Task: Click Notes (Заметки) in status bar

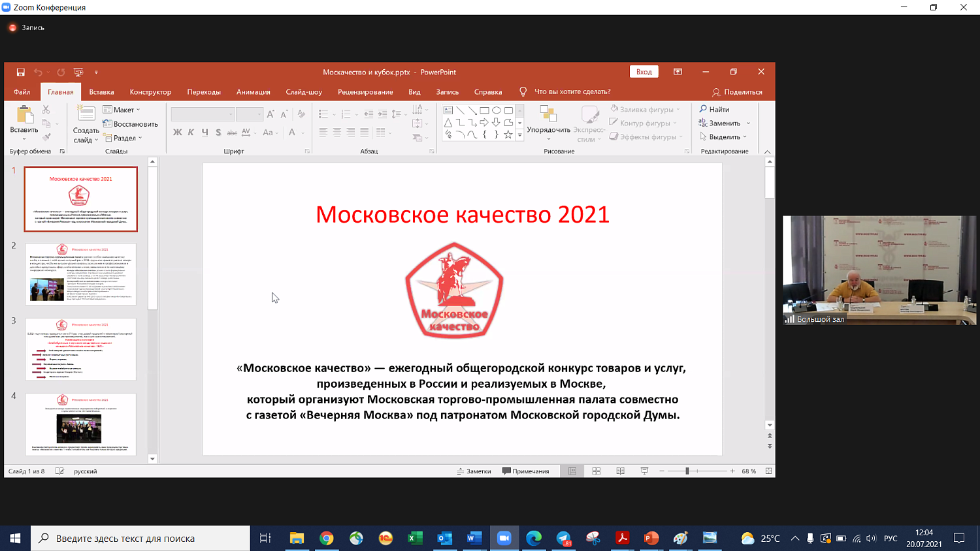Action: (x=474, y=471)
